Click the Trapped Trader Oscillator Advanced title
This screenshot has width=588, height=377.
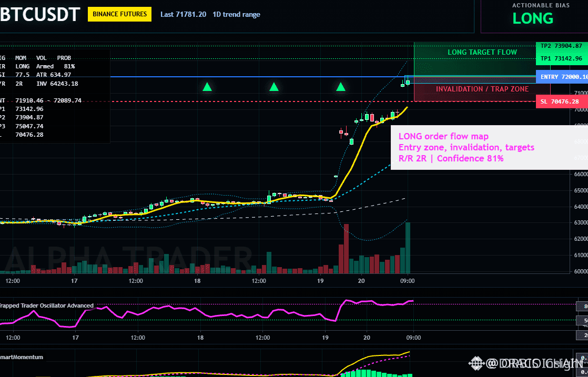click(46, 305)
